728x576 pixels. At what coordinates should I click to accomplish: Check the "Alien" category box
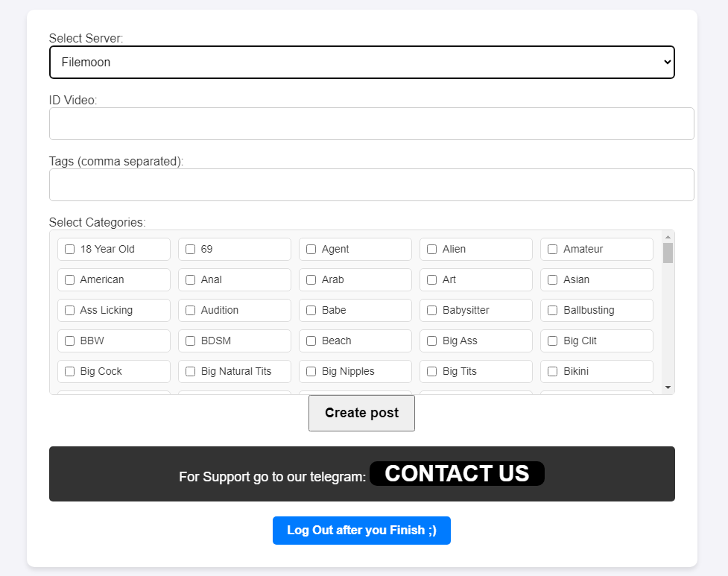(431, 249)
